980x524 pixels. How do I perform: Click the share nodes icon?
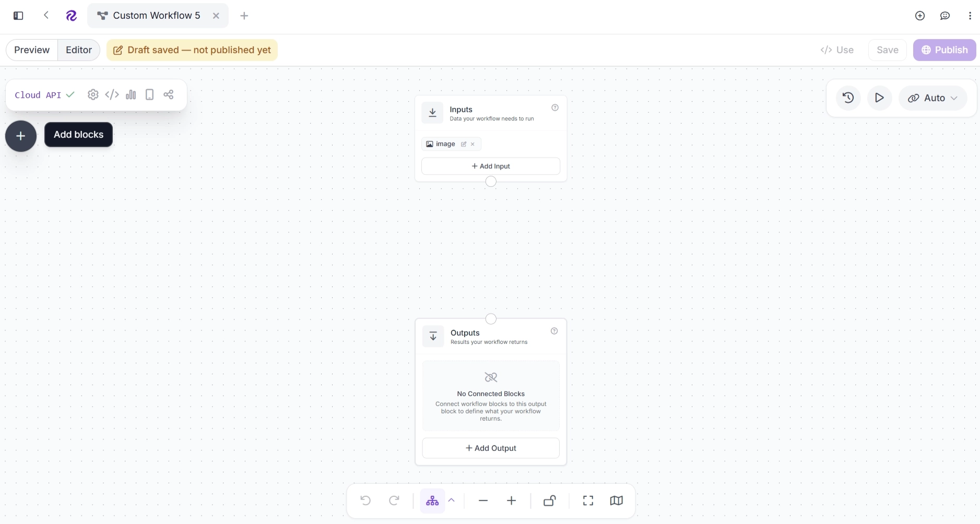tap(169, 94)
